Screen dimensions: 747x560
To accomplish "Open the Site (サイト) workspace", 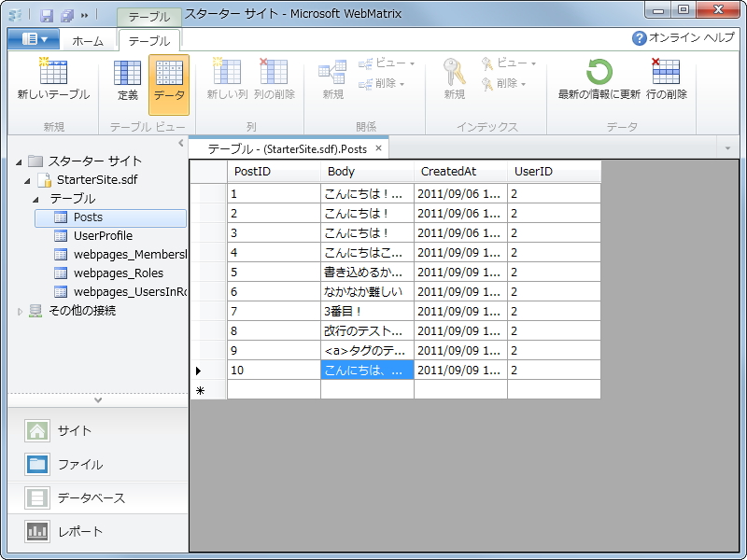I will (98, 430).
